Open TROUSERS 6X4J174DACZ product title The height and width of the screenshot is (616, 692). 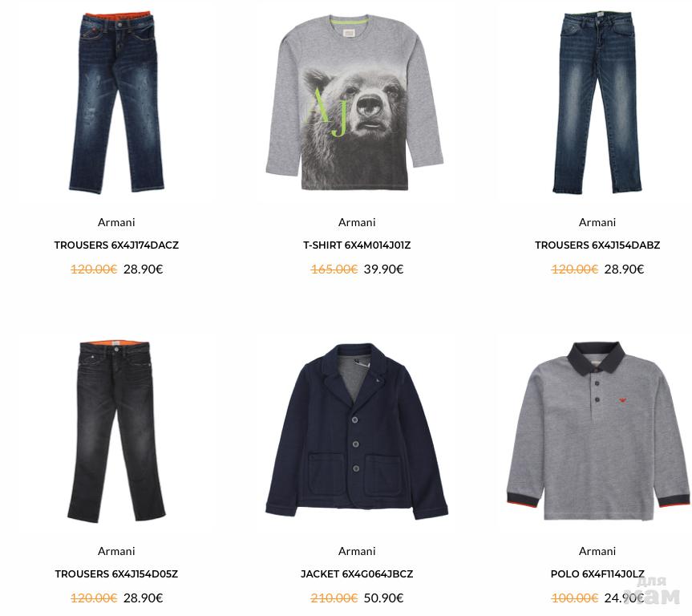pyautogui.click(x=116, y=245)
